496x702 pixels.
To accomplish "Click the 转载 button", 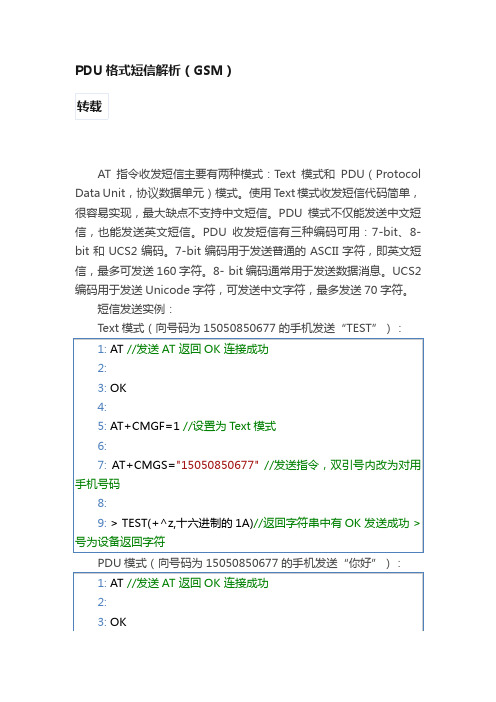I will [x=92, y=107].
